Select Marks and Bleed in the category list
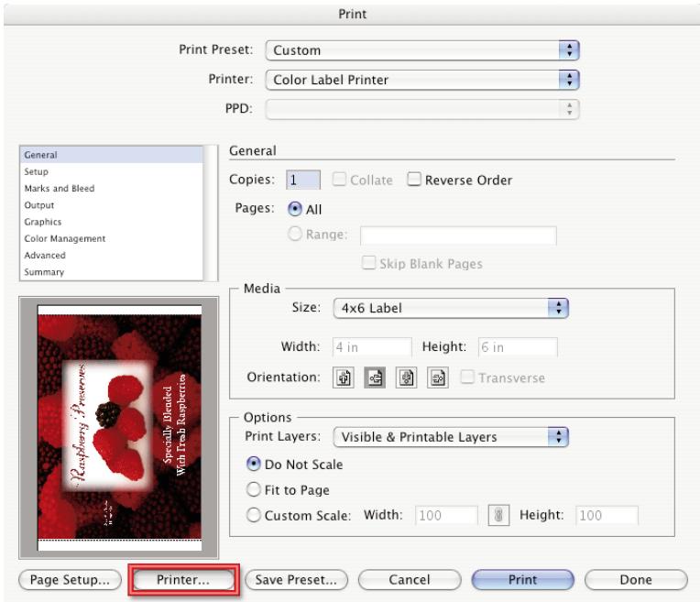The image size is (700, 602). (59, 189)
